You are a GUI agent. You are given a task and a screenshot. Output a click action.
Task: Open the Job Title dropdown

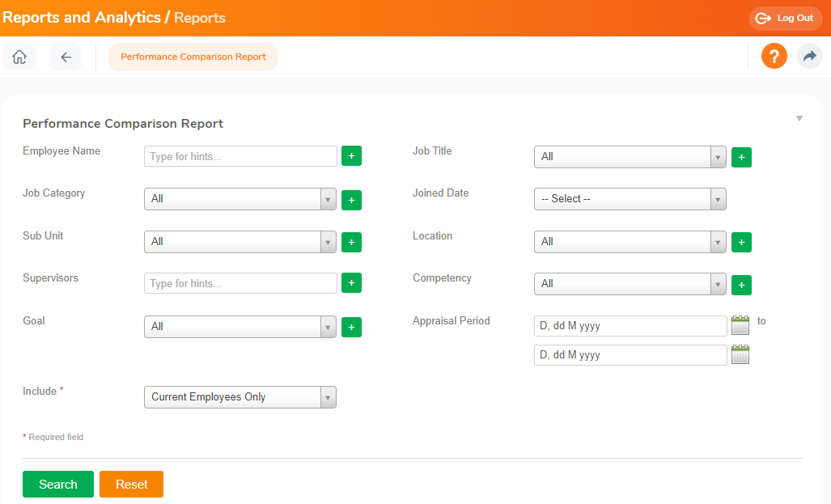630,157
